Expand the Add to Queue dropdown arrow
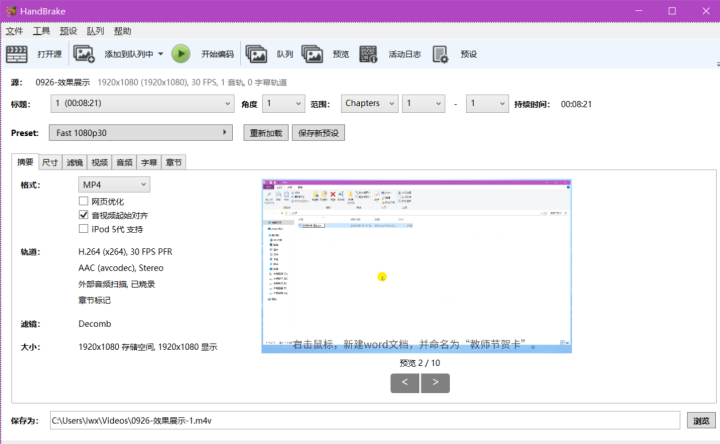 [161, 54]
